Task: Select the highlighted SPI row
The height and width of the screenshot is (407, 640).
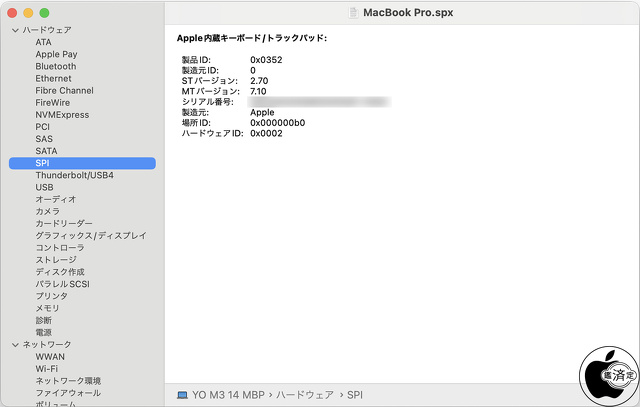Action: click(82, 163)
